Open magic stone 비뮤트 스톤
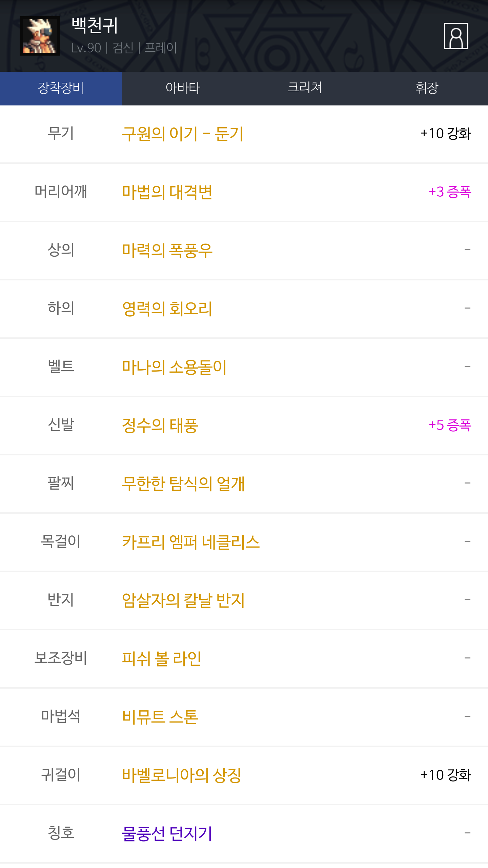This screenshot has height=868, width=488. (160, 717)
